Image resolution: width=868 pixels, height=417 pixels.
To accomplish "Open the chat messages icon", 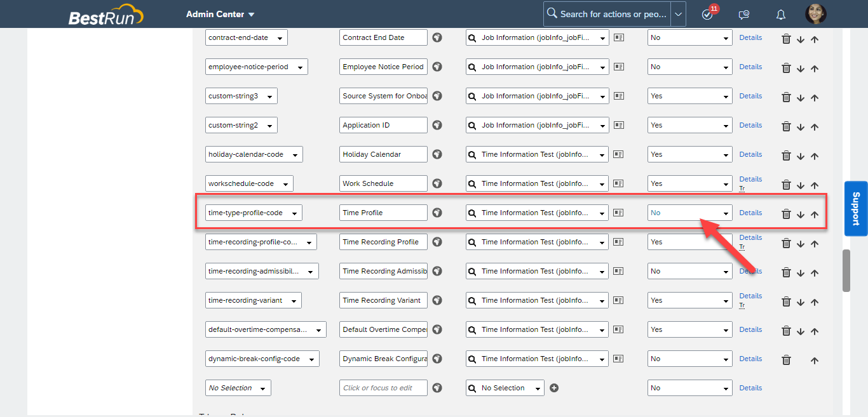I will 743,15.
